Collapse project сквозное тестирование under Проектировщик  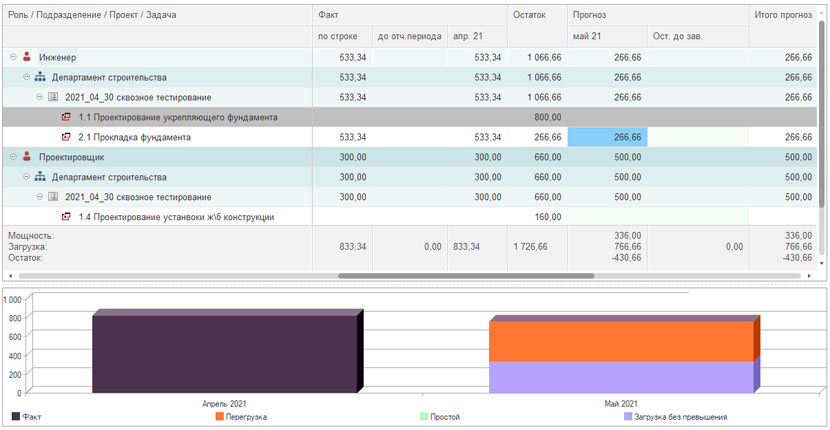pyautogui.click(x=40, y=197)
